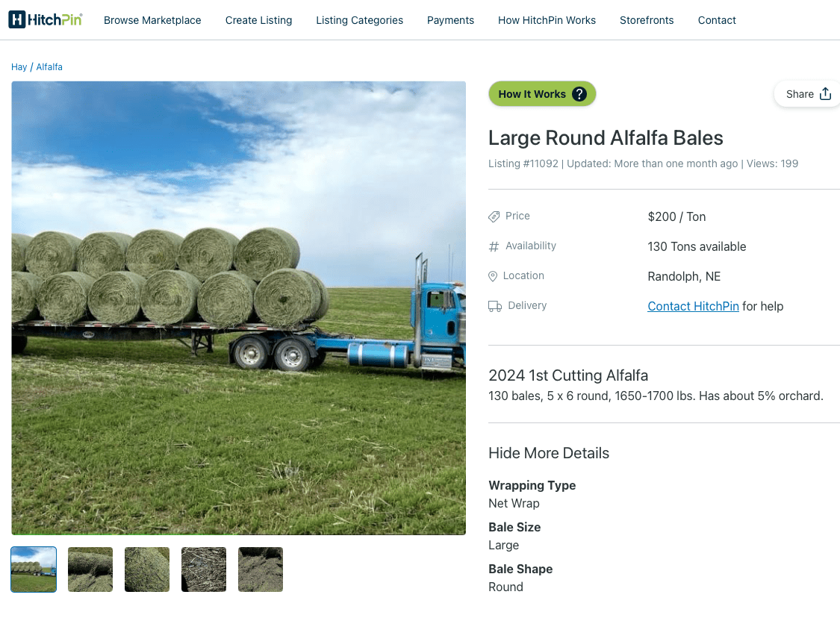Click the share upload arrow icon

click(x=826, y=94)
